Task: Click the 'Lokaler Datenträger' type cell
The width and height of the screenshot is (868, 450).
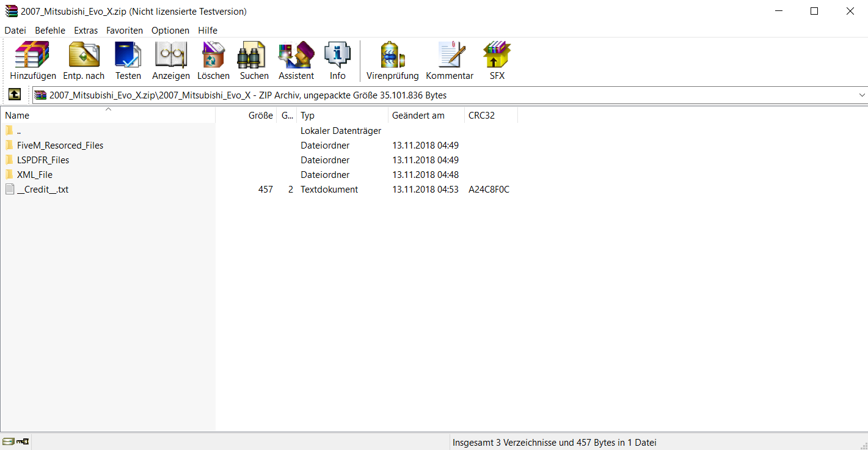Action: 341,131
